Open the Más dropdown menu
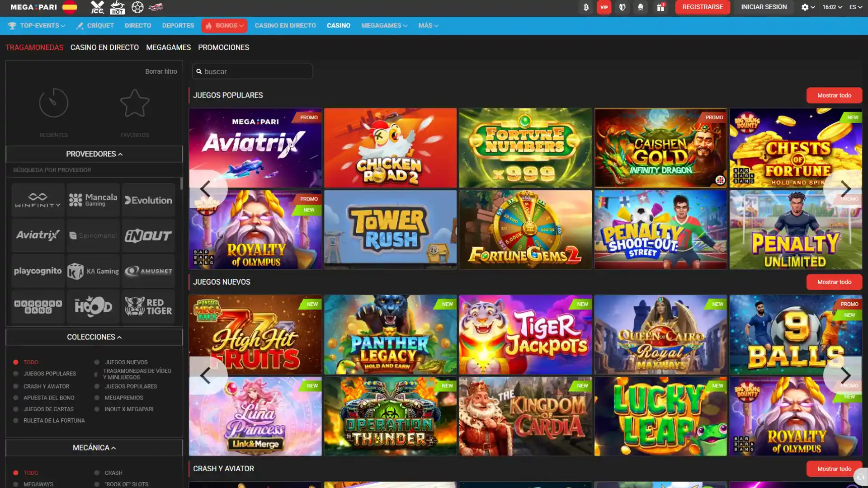 pos(428,26)
